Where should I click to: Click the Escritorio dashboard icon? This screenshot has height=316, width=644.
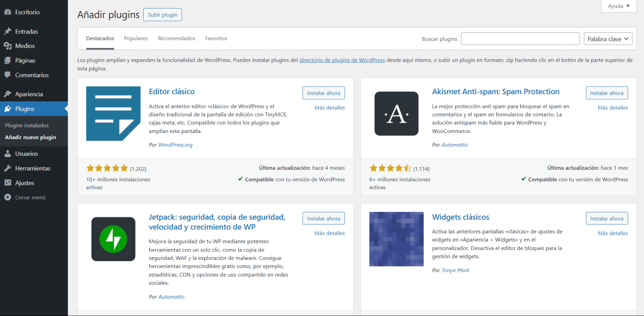(8, 12)
